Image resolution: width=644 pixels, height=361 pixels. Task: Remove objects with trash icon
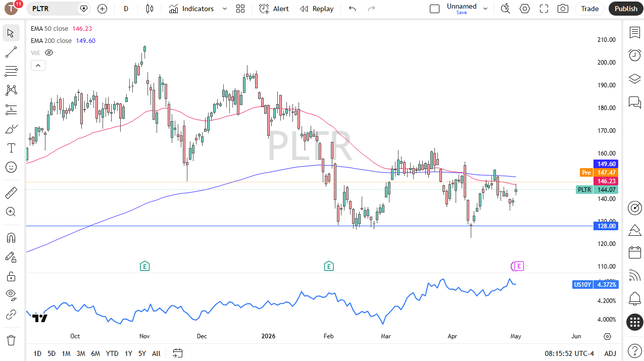11,340
